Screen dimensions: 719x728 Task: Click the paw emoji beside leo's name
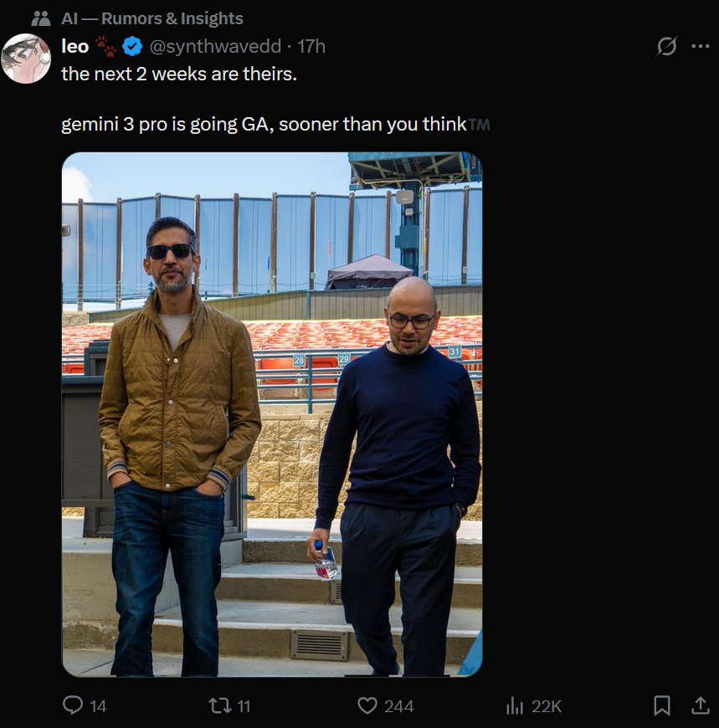[x=107, y=47]
